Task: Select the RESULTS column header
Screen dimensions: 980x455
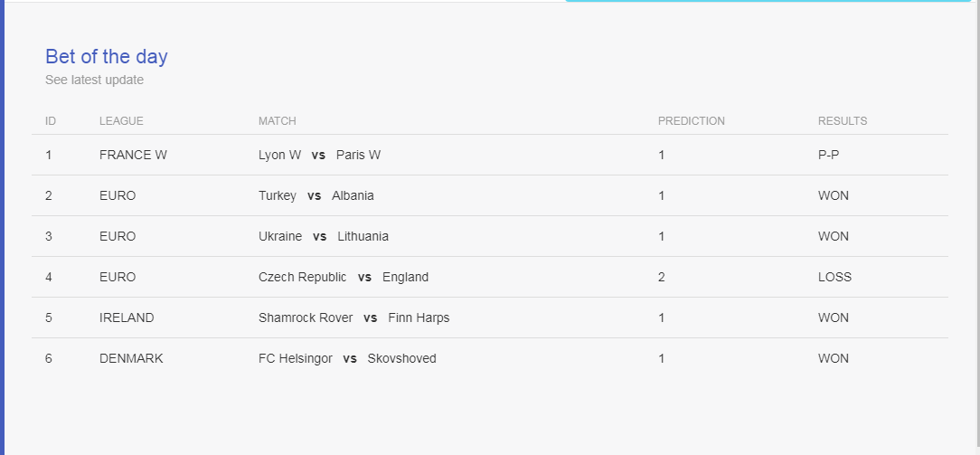Action: [x=843, y=121]
